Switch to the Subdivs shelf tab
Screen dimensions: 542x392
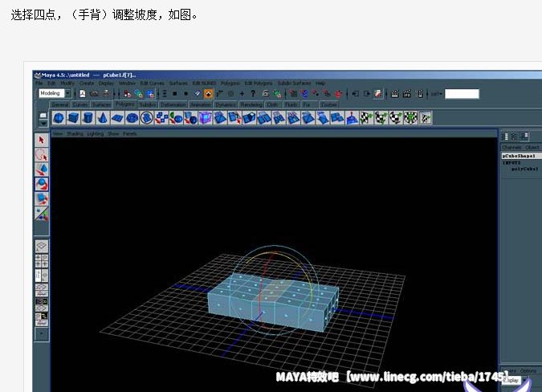coord(148,104)
